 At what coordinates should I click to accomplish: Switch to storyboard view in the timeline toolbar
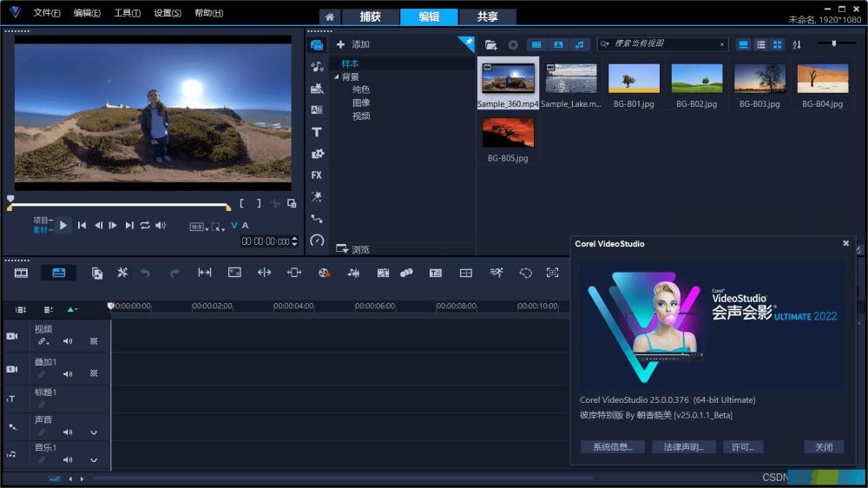coord(21,273)
